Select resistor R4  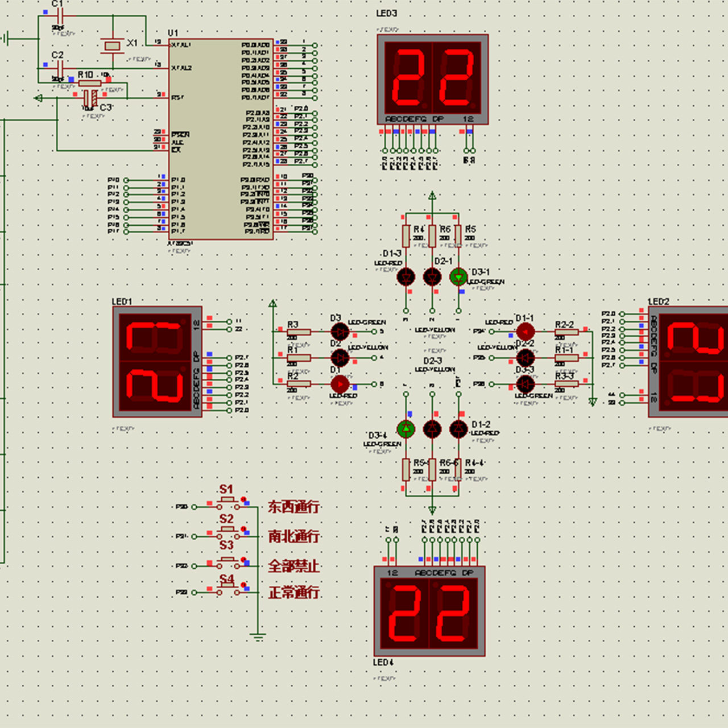tap(406, 236)
